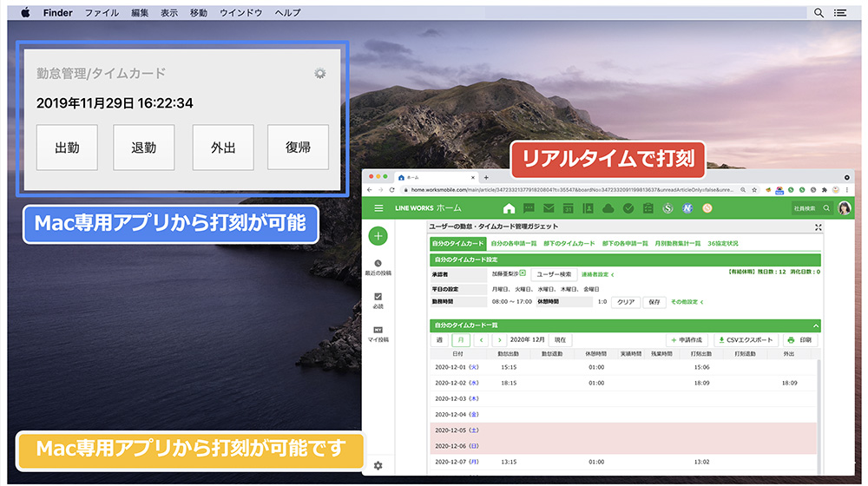
Task: Go to previous month in timecard list
Action: tap(482, 340)
